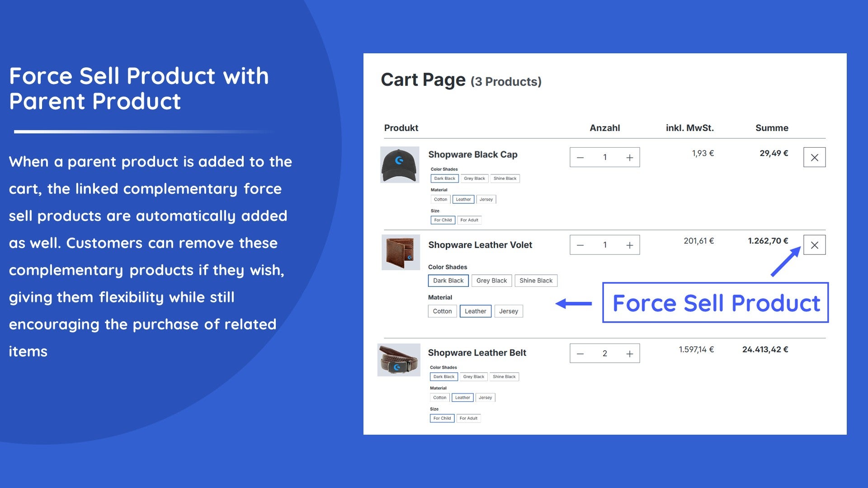Screen dimensions: 868x488
Task: Remove Shopware Leather Volet with X button
Action: tap(814, 245)
